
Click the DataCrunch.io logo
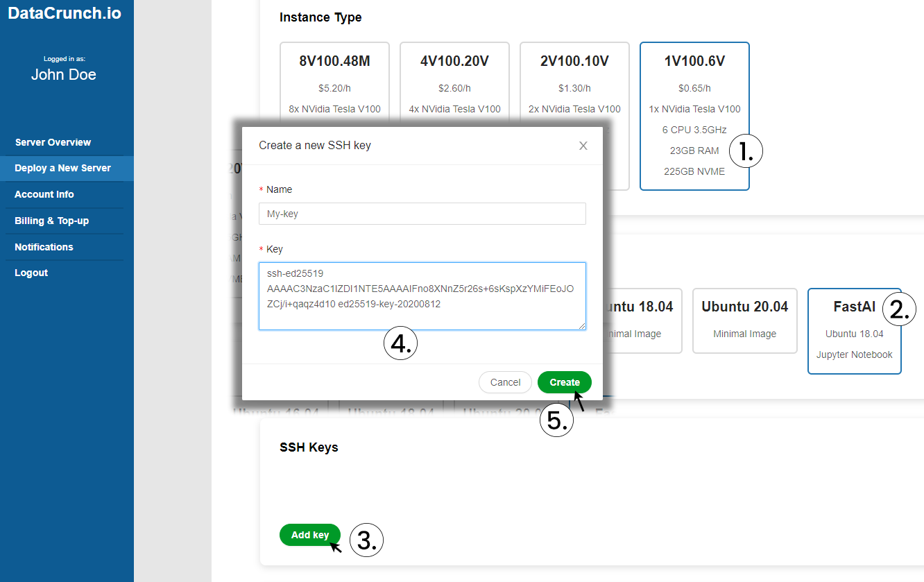65,13
